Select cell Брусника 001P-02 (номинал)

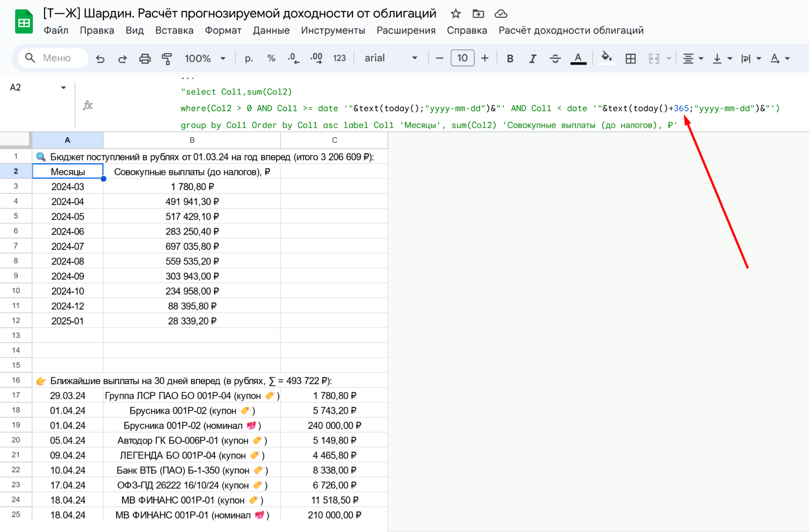192,425
